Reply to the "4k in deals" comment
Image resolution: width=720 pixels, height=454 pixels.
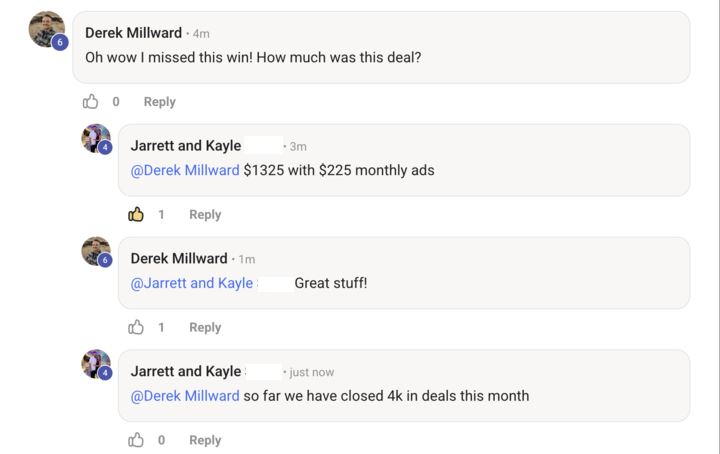click(x=205, y=440)
